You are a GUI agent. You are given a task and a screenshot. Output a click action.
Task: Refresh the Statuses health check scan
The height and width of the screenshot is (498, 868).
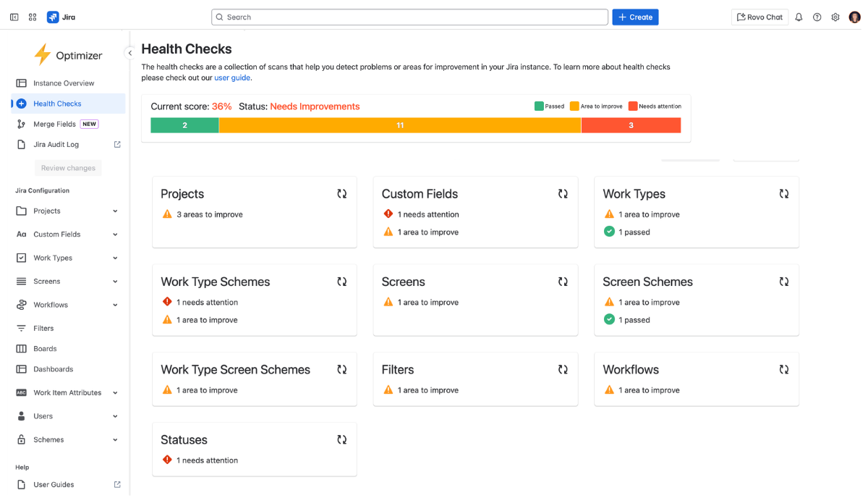point(341,439)
